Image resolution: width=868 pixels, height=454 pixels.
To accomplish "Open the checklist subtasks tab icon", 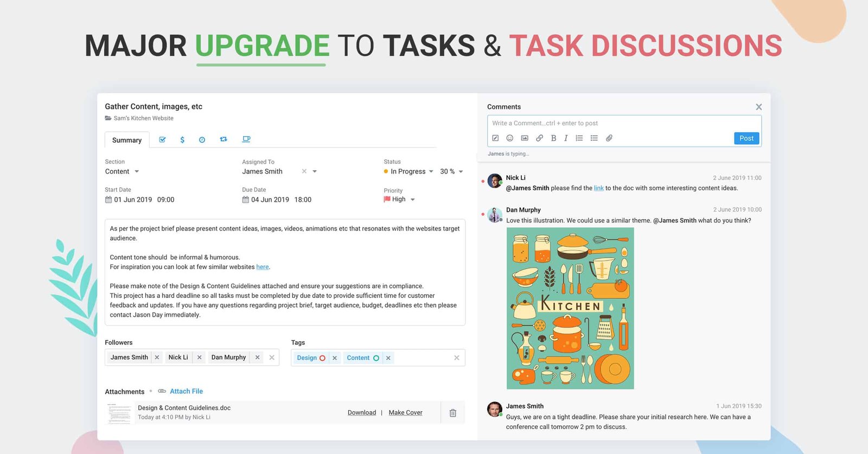I will pyautogui.click(x=162, y=140).
